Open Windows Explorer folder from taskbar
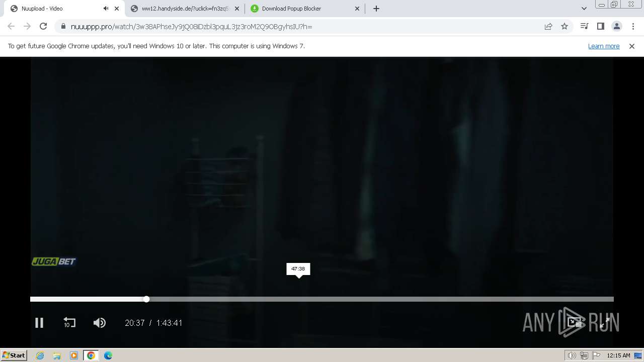This screenshot has width=644, height=362. tap(57, 355)
